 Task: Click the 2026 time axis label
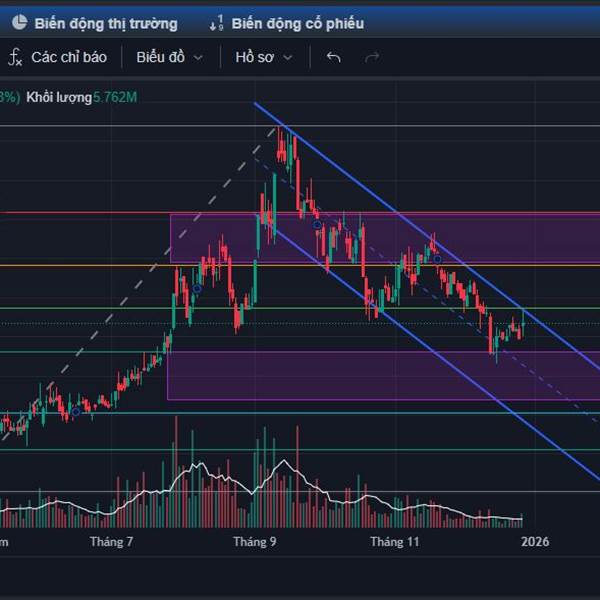pos(535,542)
